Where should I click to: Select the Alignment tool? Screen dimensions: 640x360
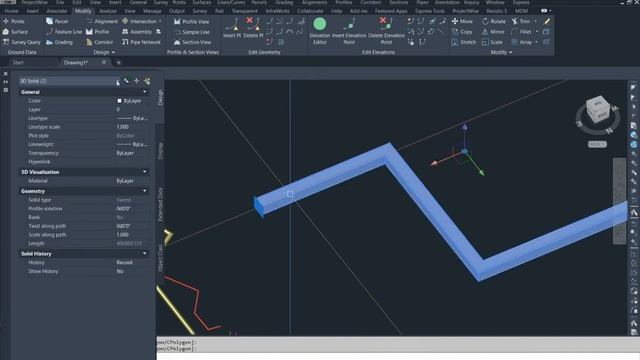point(102,21)
